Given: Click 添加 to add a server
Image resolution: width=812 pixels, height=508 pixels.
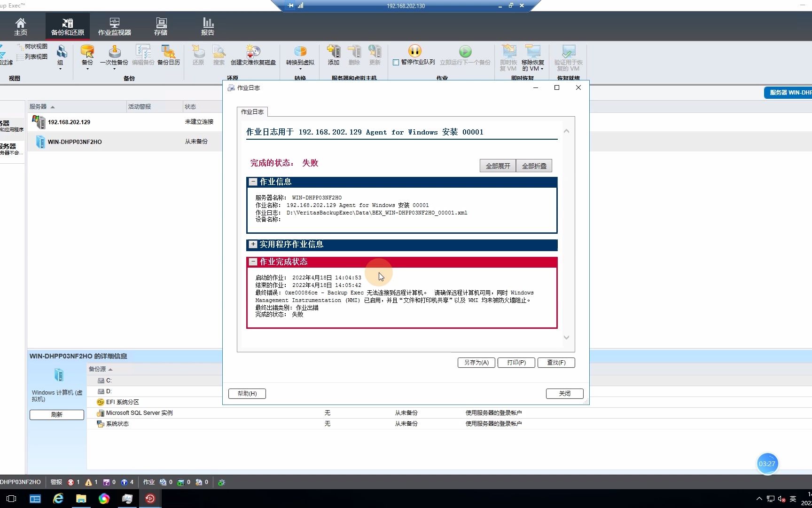Looking at the screenshot, I should (x=333, y=56).
